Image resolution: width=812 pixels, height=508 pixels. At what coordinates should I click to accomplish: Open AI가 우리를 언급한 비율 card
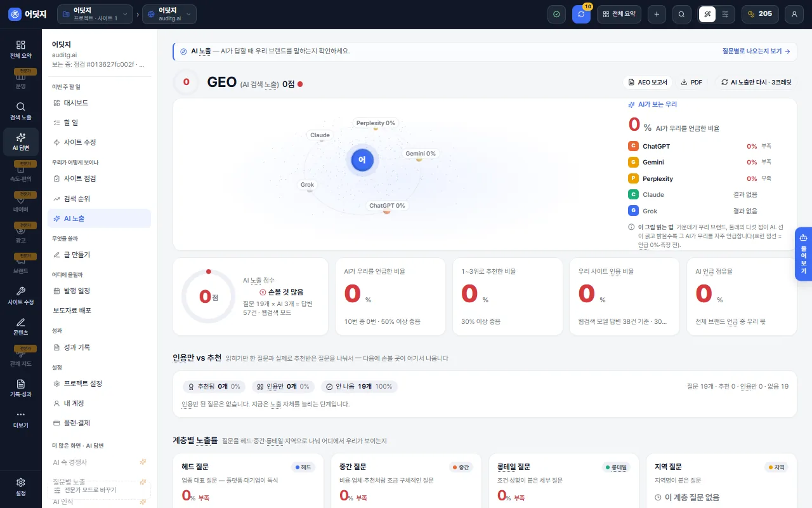pos(390,297)
